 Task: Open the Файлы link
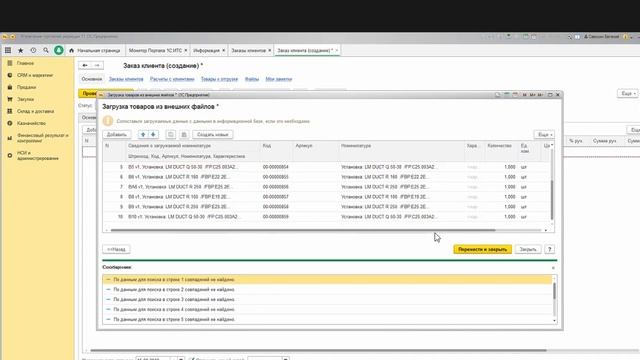252,79
